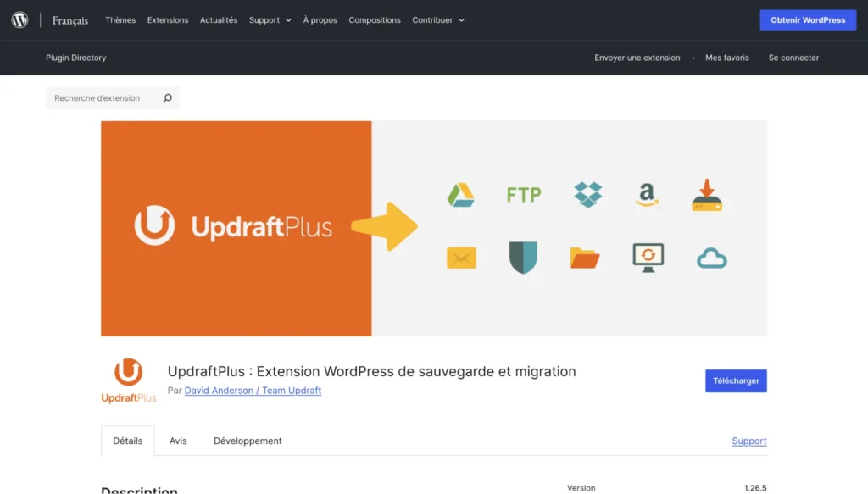
Task: Switch to the Développement tab
Action: point(248,441)
